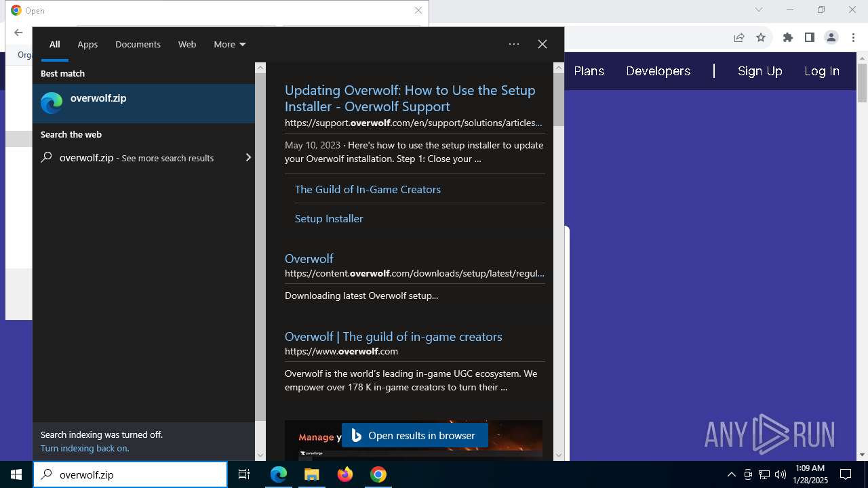Click the webpage vertical scrollbar thumb
This screenshot has width=868, height=488.
coord(862,83)
